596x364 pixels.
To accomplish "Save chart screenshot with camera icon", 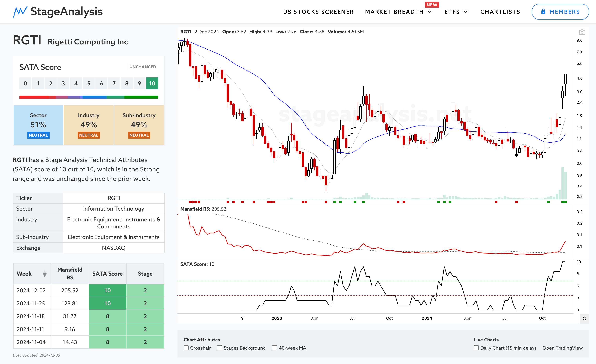I will pos(582,32).
